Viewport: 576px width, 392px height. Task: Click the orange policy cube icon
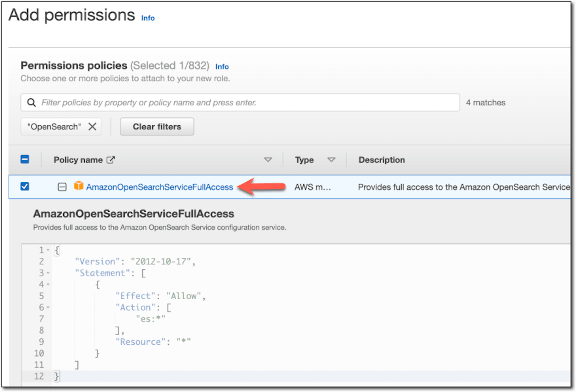pyautogui.click(x=79, y=186)
